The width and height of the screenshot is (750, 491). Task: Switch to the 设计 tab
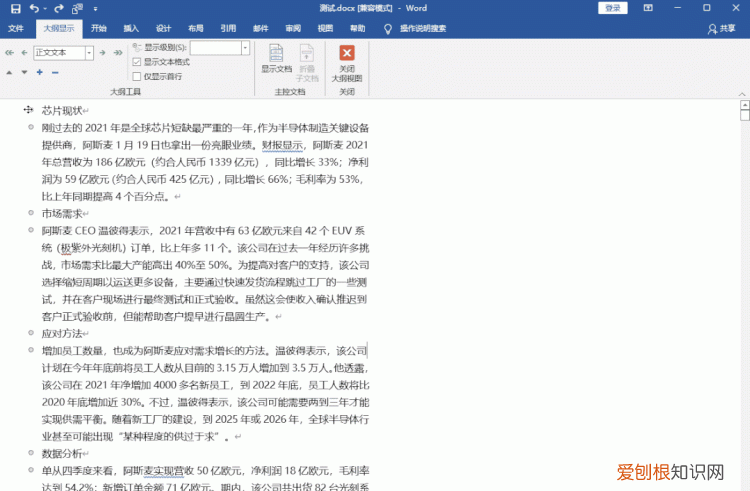pyautogui.click(x=163, y=29)
